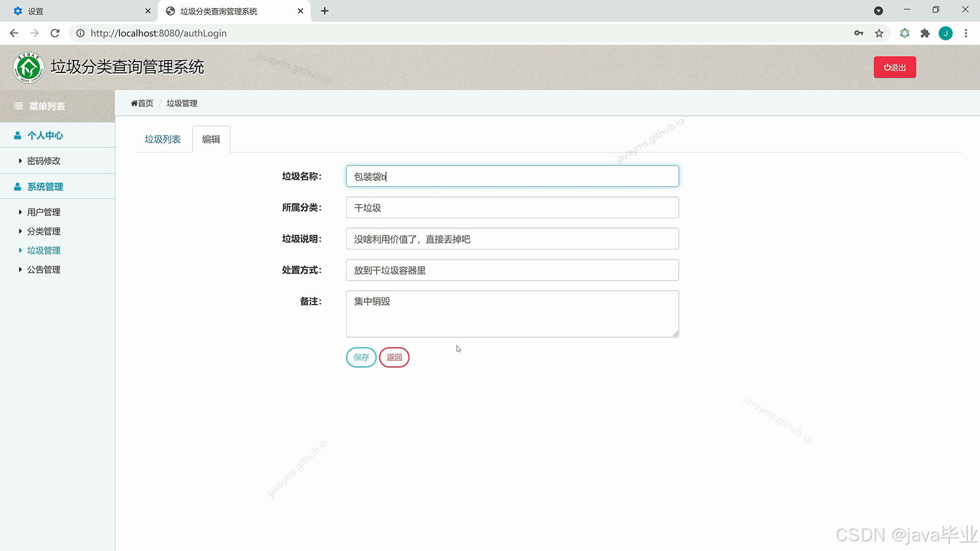Select the 编辑 tab

(x=211, y=139)
